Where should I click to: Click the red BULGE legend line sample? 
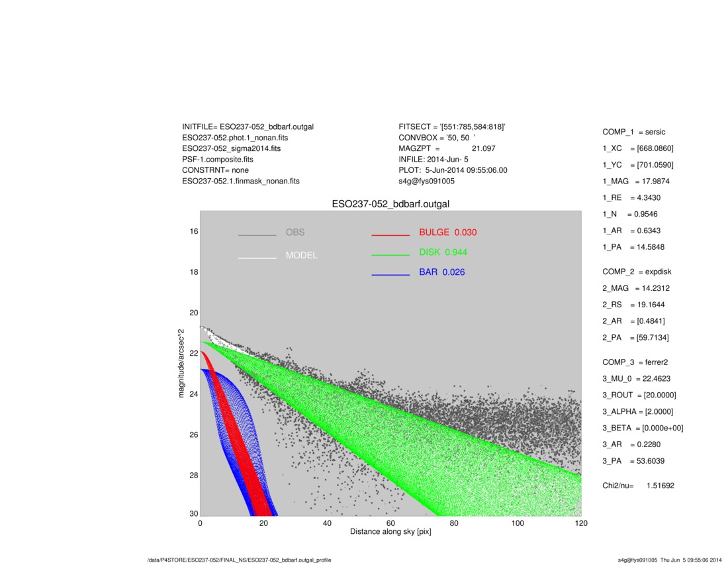[390, 236]
